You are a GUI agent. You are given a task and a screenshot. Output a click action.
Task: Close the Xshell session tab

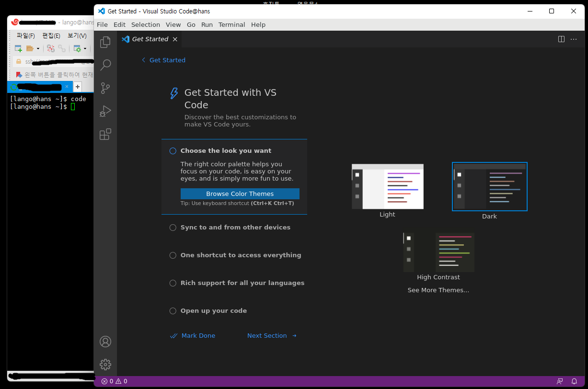67,87
